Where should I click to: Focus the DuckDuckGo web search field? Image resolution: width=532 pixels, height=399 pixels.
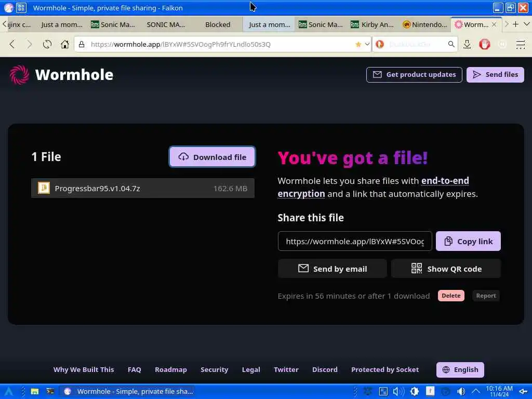(x=416, y=44)
